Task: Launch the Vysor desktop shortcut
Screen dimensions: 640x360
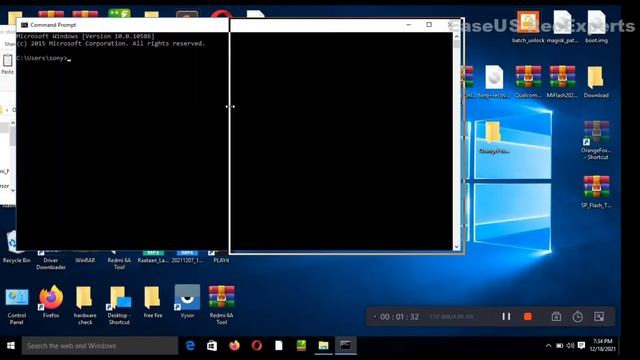Action: pos(187,302)
